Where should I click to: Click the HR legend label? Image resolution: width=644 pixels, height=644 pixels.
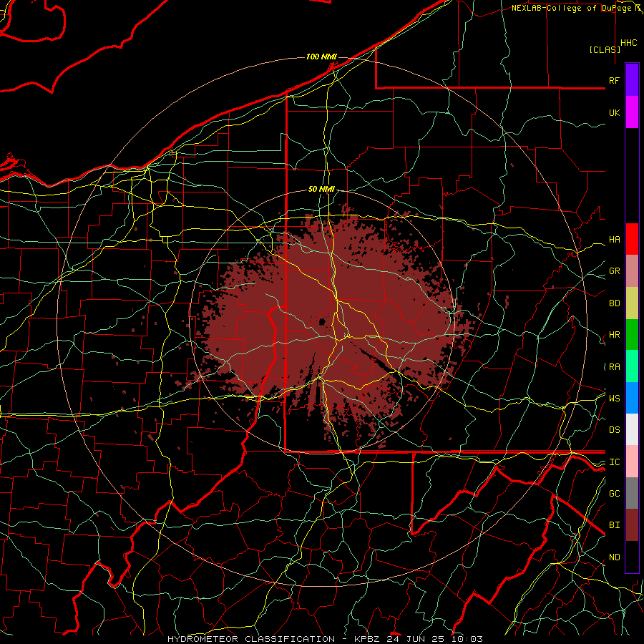(x=614, y=335)
